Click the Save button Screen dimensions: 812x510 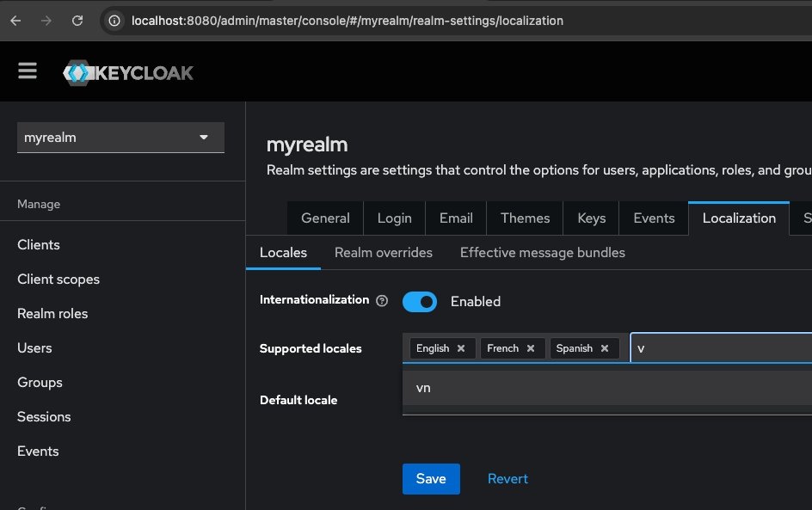tap(431, 479)
